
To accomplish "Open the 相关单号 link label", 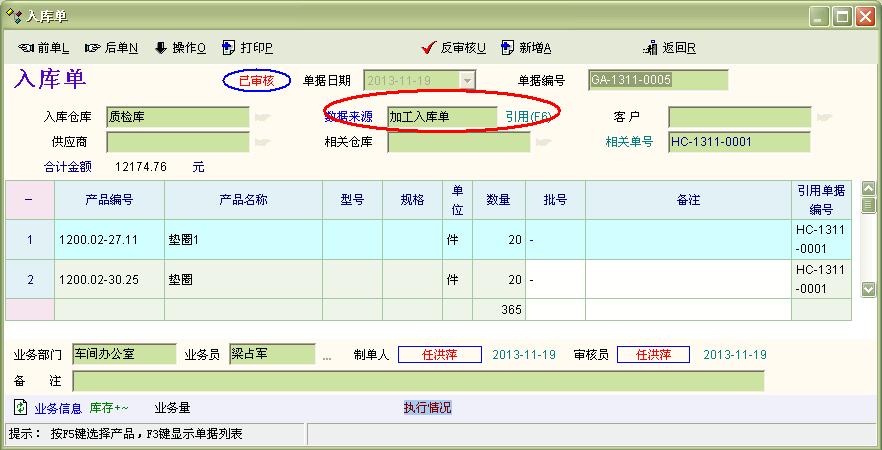I will [629, 142].
